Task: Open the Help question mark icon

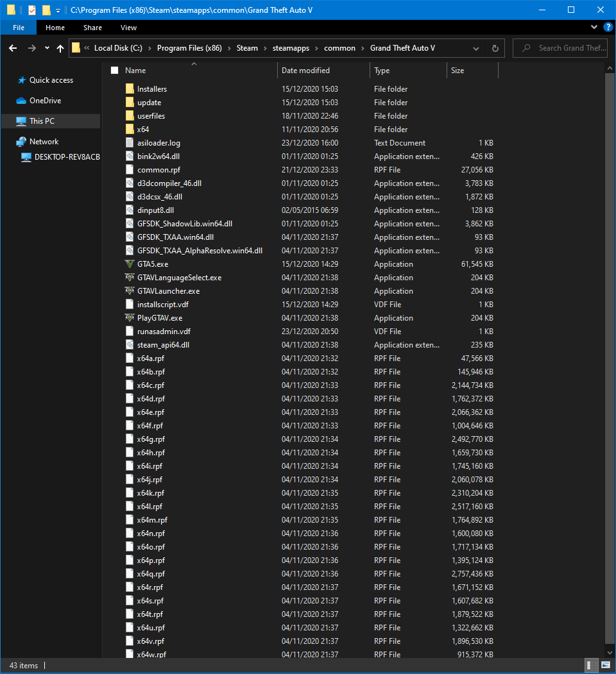Action: click(606, 28)
